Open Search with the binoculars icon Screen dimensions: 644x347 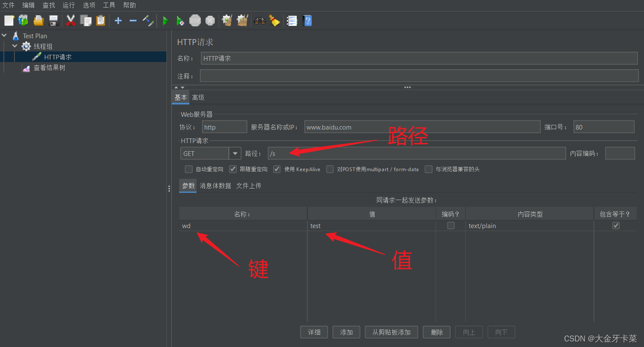[260, 20]
